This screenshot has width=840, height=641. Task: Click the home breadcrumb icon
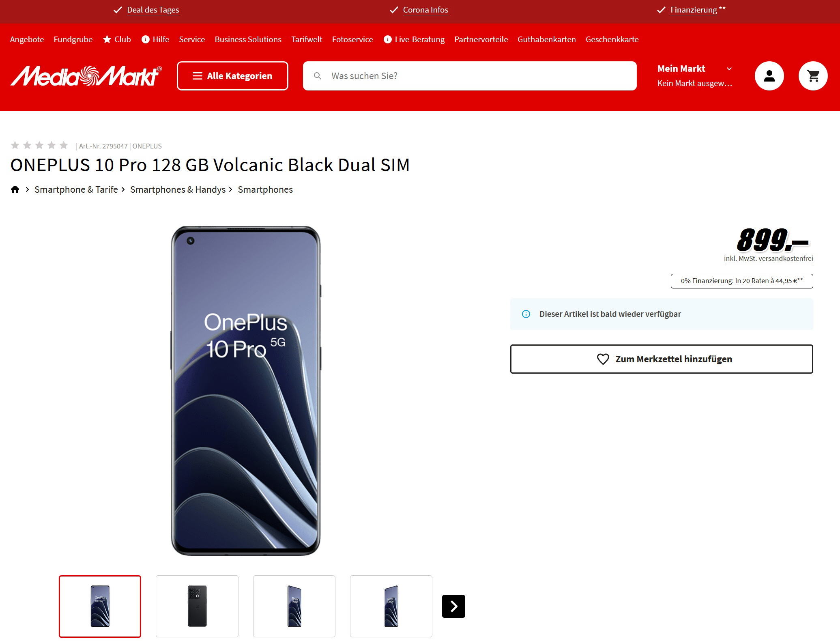click(x=15, y=189)
